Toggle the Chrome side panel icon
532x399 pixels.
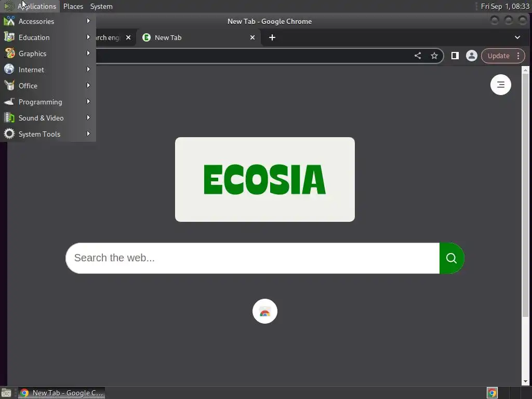455,56
